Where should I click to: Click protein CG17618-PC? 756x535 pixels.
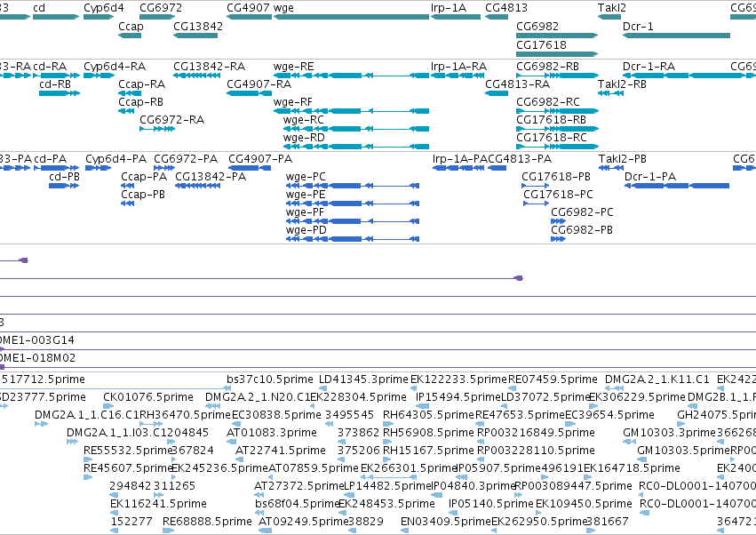[558, 195]
